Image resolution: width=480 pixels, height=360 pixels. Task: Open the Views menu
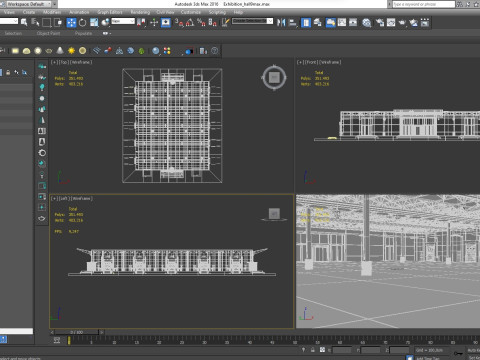tap(9, 12)
